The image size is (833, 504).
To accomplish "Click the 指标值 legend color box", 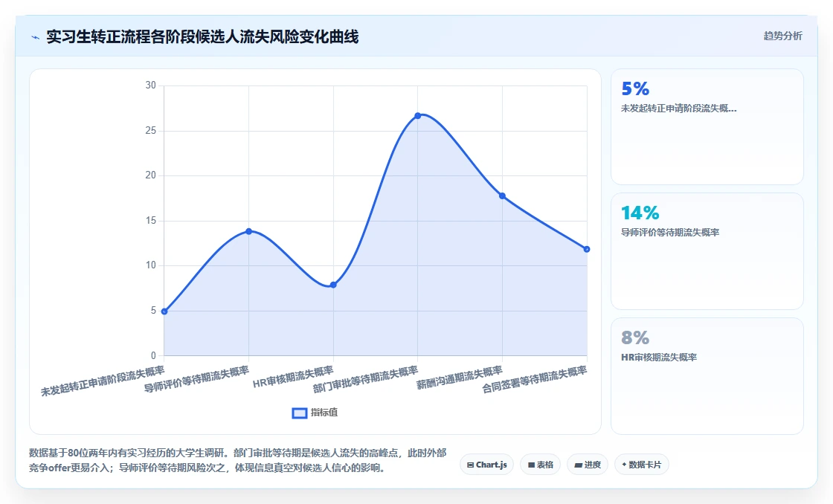I will point(300,413).
